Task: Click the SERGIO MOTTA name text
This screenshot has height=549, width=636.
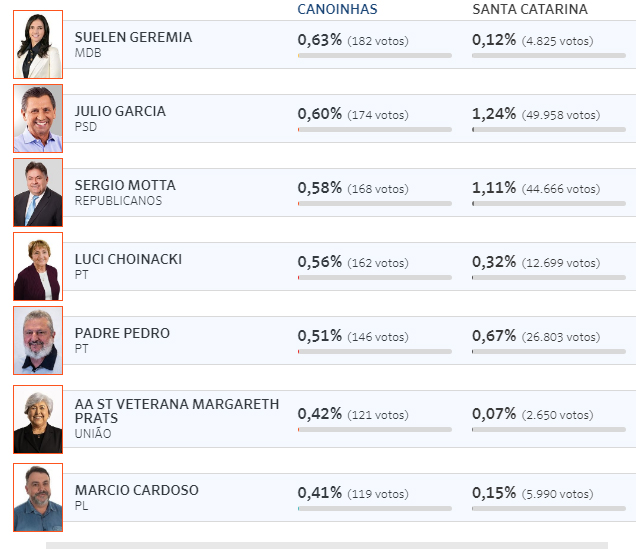Action: [x=125, y=185]
